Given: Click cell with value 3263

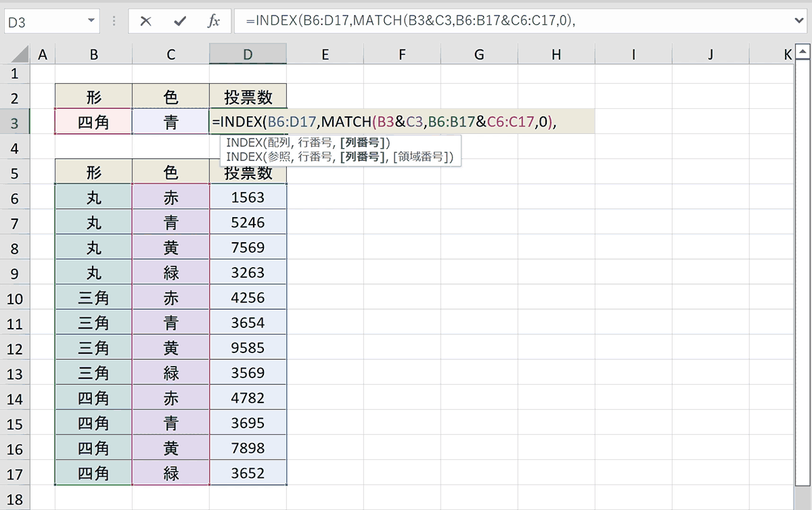Looking at the screenshot, I should click(248, 273).
